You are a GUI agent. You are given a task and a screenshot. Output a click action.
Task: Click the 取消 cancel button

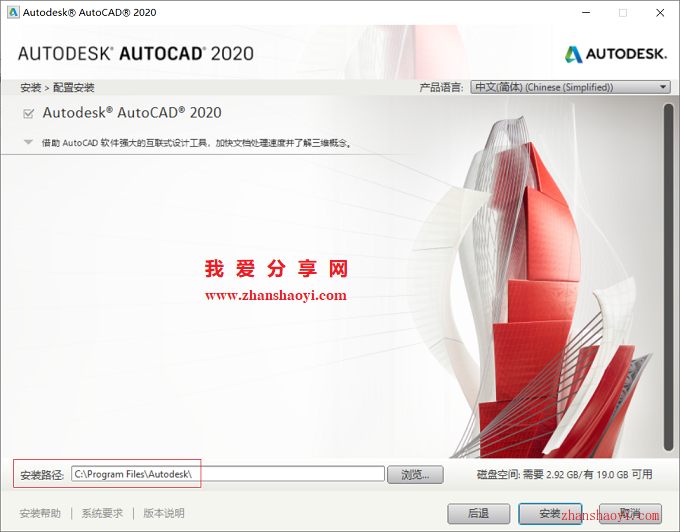click(x=630, y=514)
